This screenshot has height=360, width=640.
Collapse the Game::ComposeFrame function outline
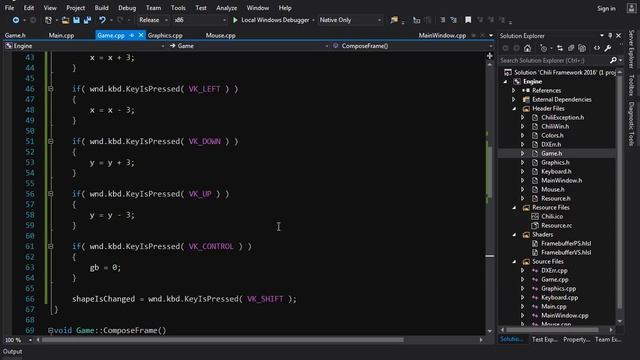[51, 331]
